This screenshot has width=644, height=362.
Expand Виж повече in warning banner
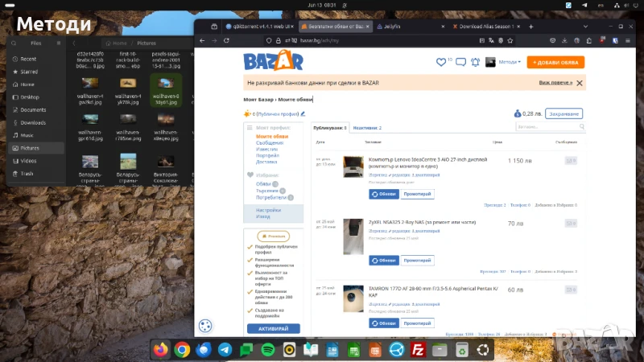click(x=555, y=82)
